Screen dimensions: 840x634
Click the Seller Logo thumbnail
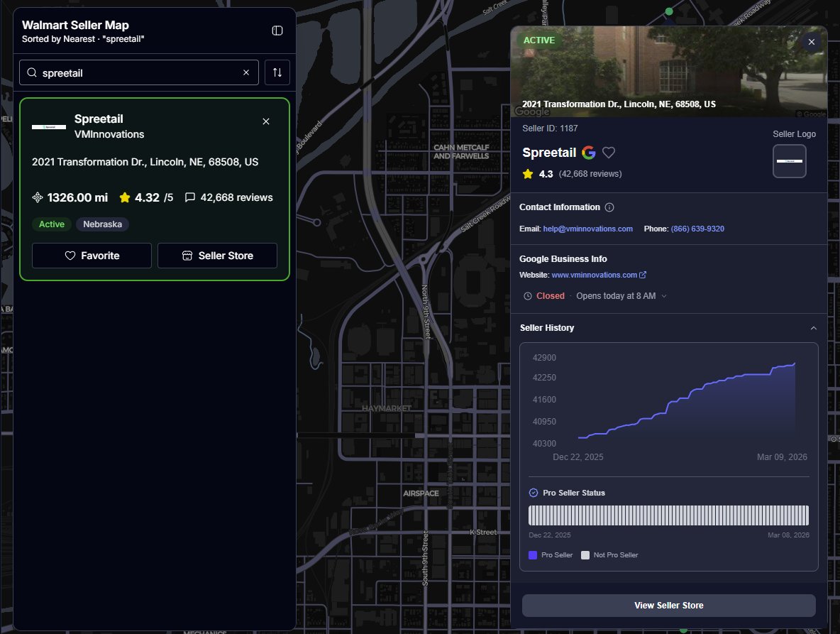click(x=789, y=160)
